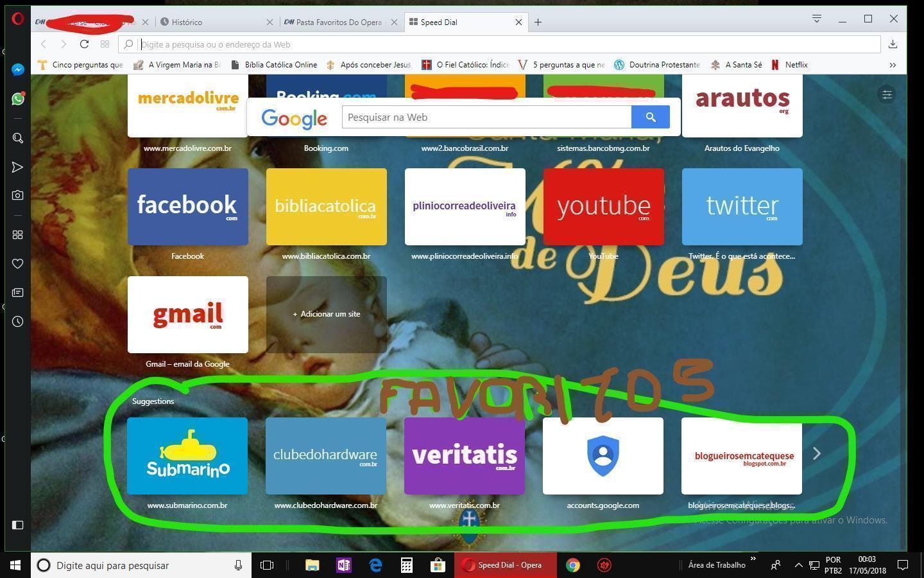Go forward with the forward arrow
Screen dimensions: 924x578
(64, 44)
